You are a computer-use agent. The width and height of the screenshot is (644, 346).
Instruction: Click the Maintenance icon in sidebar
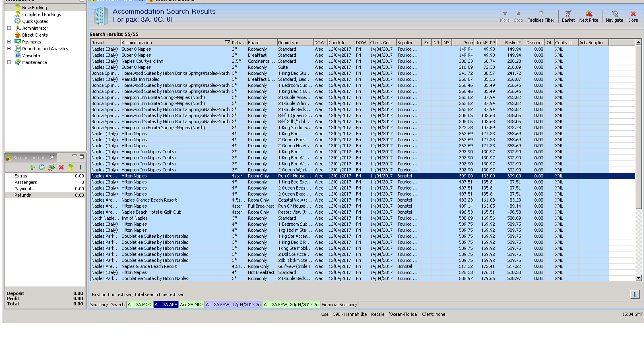[x=18, y=62]
